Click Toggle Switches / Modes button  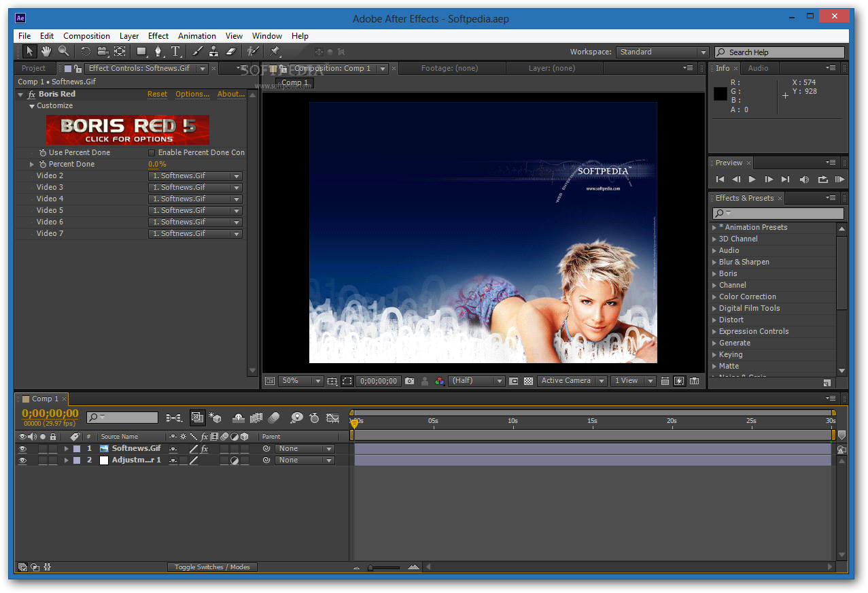pyautogui.click(x=212, y=567)
